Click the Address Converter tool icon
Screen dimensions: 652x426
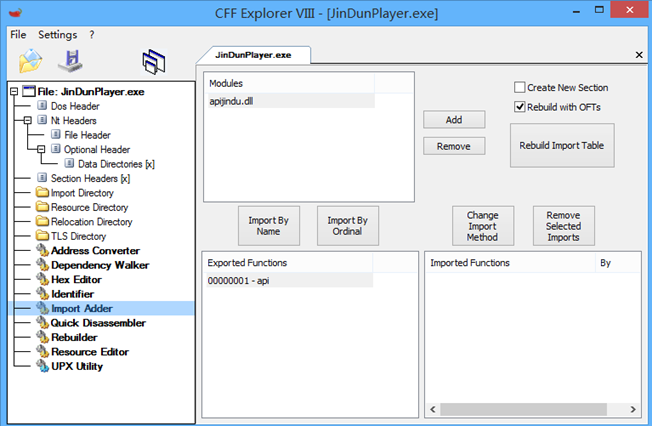click(x=42, y=250)
